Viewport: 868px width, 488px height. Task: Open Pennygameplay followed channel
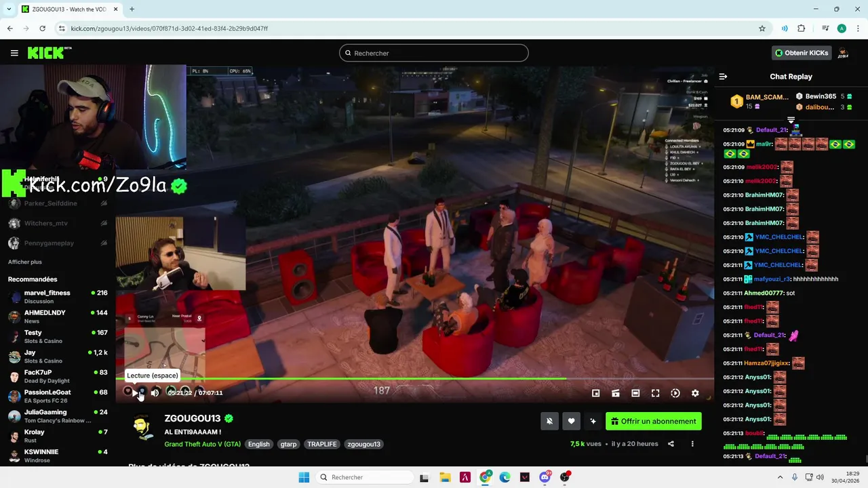coord(58,243)
